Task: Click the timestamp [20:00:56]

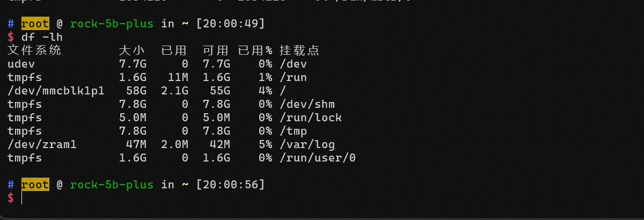Action: (x=231, y=185)
